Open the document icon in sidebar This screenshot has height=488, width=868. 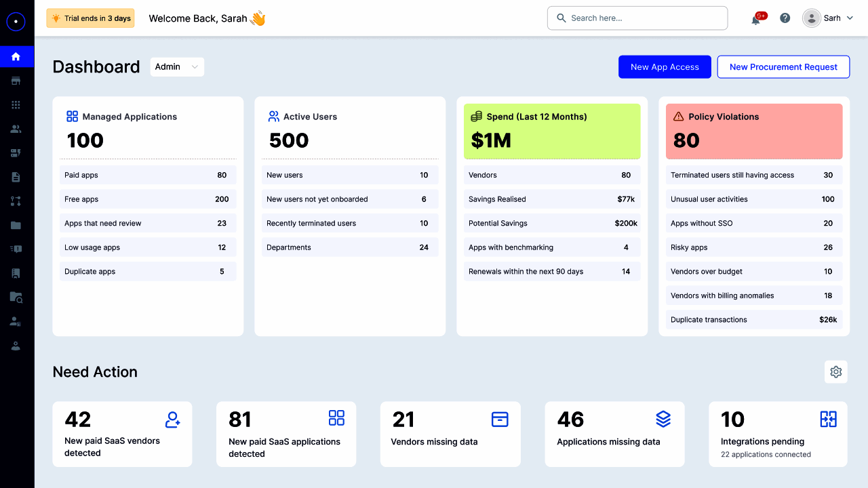16,177
